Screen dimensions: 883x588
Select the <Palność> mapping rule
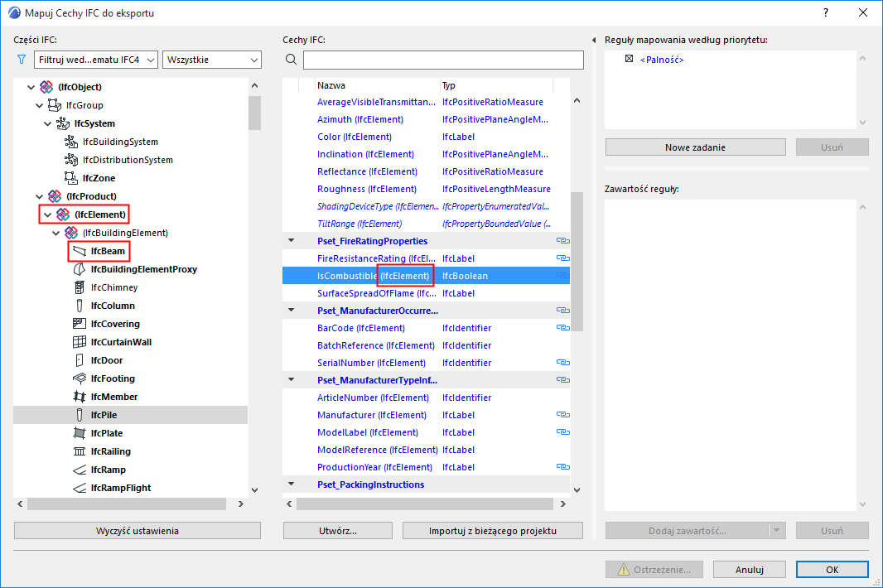662,60
